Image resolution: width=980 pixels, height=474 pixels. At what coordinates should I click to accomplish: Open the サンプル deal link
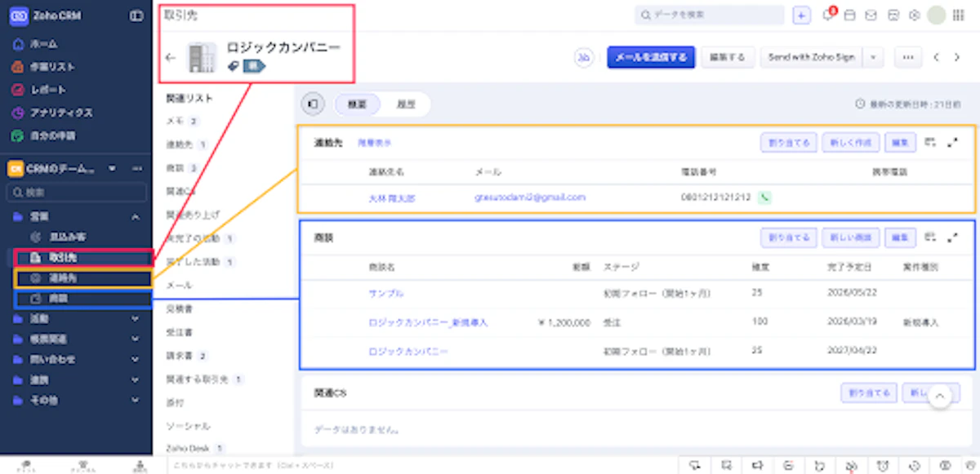(x=385, y=293)
